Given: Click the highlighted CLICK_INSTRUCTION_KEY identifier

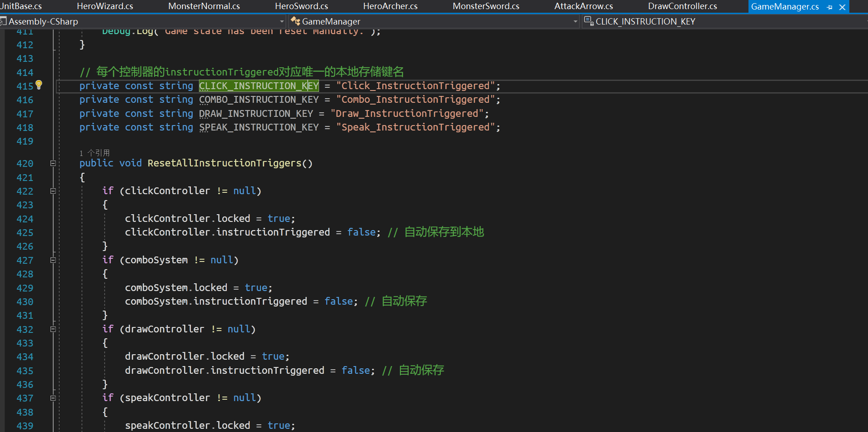Looking at the screenshot, I should (259, 86).
